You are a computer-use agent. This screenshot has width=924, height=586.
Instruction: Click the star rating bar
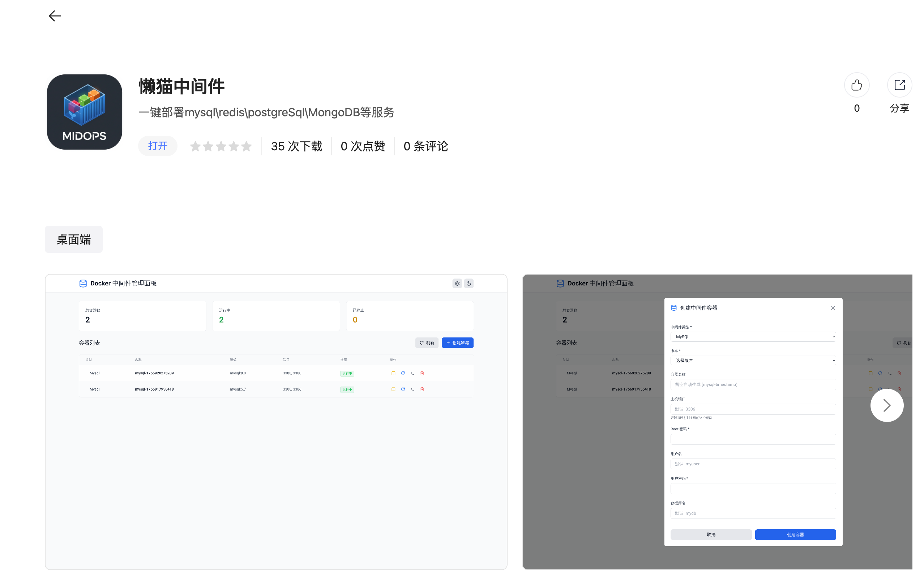(x=221, y=146)
